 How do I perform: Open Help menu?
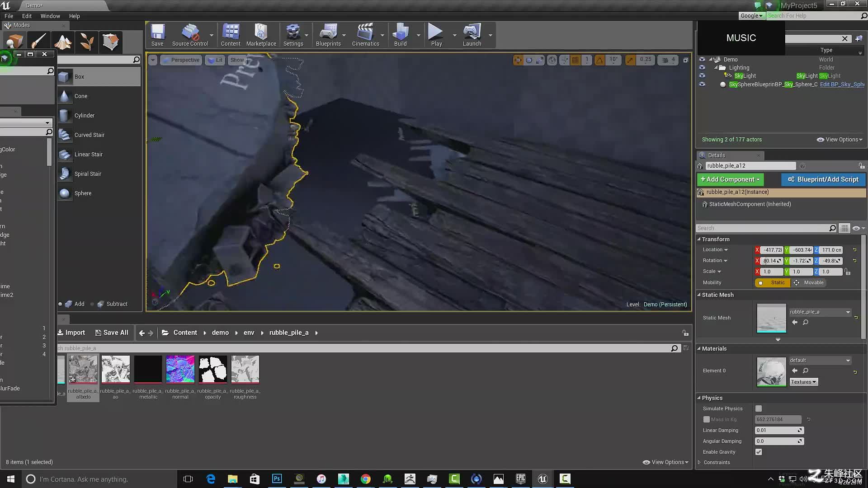[74, 16]
